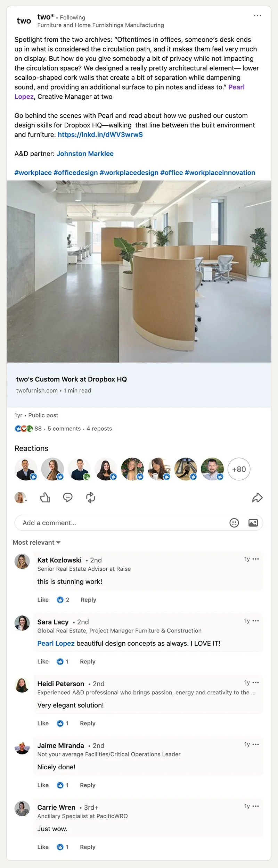This screenshot has width=278, height=868.
Task: Repost using the circular arrows icon
Action: 91,498
